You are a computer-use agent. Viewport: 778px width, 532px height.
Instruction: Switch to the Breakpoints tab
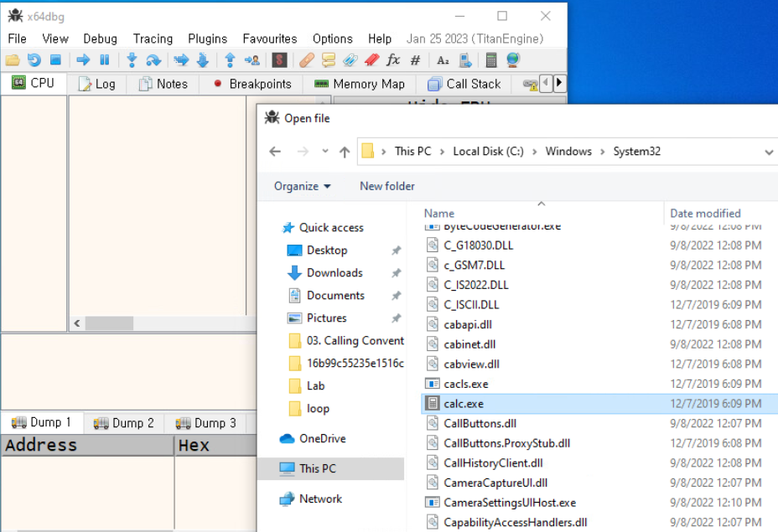252,84
